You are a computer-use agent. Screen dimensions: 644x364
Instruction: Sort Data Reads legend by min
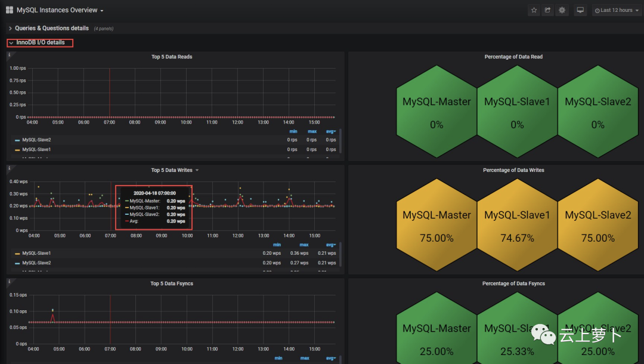(293, 131)
